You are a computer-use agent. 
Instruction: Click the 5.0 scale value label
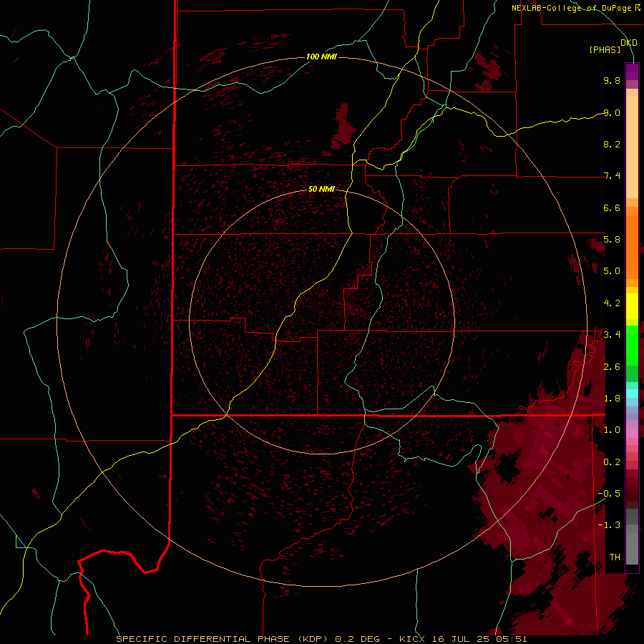pyautogui.click(x=612, y=271)
